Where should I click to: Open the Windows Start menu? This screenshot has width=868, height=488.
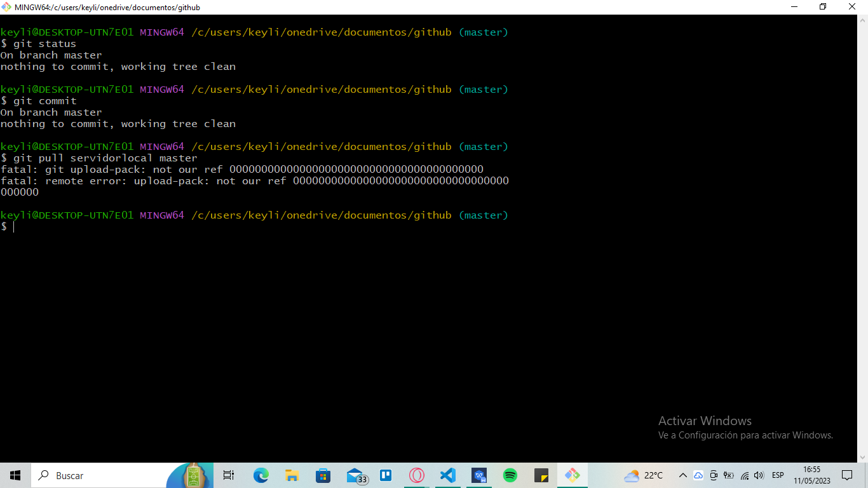15,475
